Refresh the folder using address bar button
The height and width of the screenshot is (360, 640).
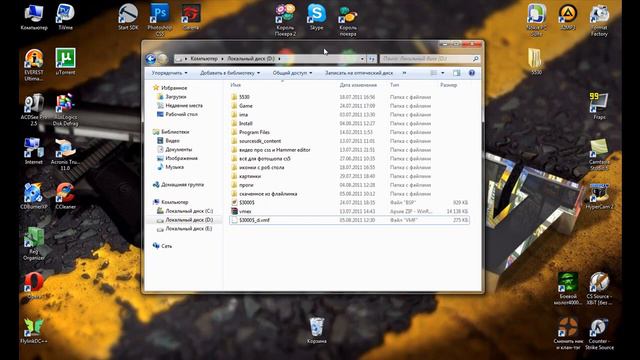pyautogui.click(x=371, y=59)
